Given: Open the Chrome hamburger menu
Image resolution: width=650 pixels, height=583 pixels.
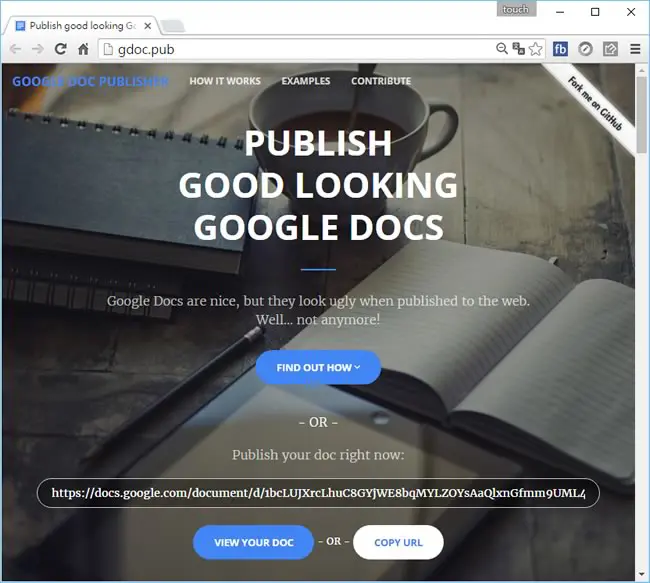Looking at the screenshot, I should pos(635,49).
